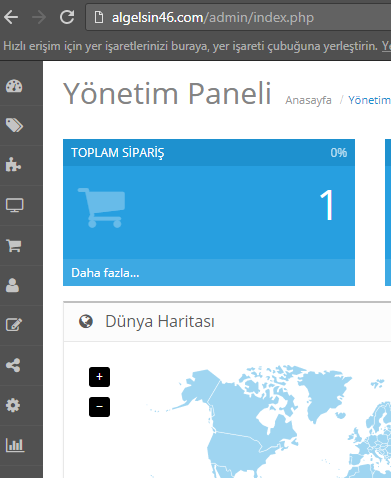Viewport: 391px width, 478px height.
Task: Open the settings gear sidebar icon
Action: (x=13, y=405)
